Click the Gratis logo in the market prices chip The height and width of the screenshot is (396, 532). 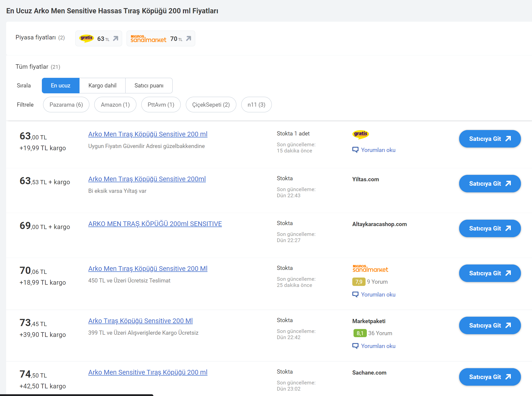pos(86,38)
